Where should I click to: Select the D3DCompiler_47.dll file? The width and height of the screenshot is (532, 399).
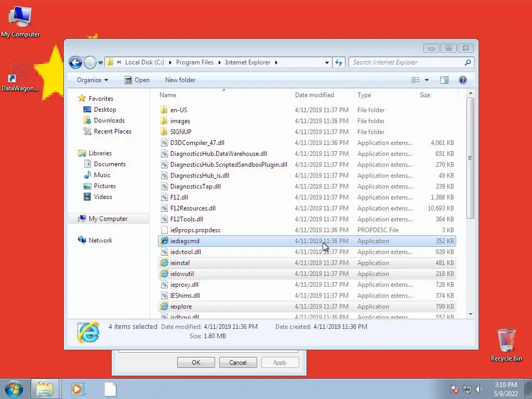coord(307,143)
